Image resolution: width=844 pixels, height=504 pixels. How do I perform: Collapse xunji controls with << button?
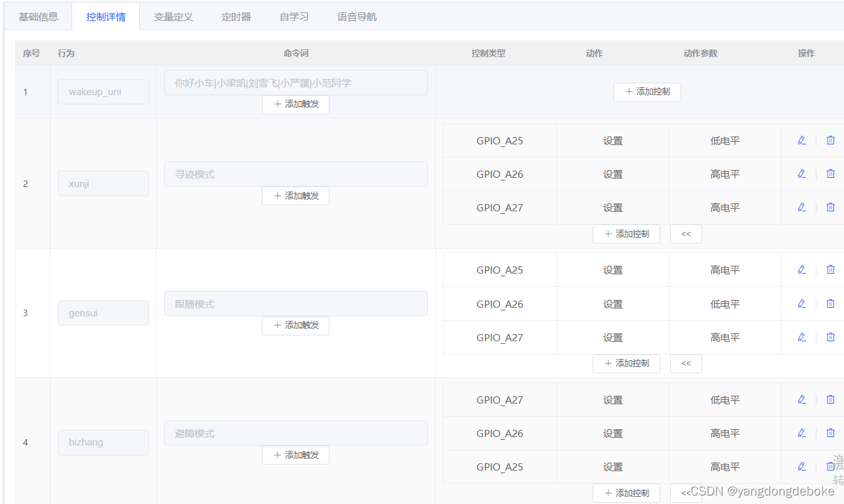click(x=686, y=234)
